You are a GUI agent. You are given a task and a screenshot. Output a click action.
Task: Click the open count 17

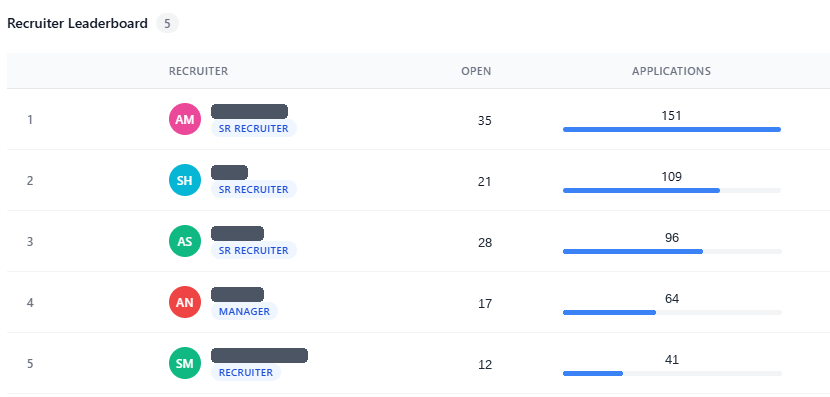pos(484,304)
